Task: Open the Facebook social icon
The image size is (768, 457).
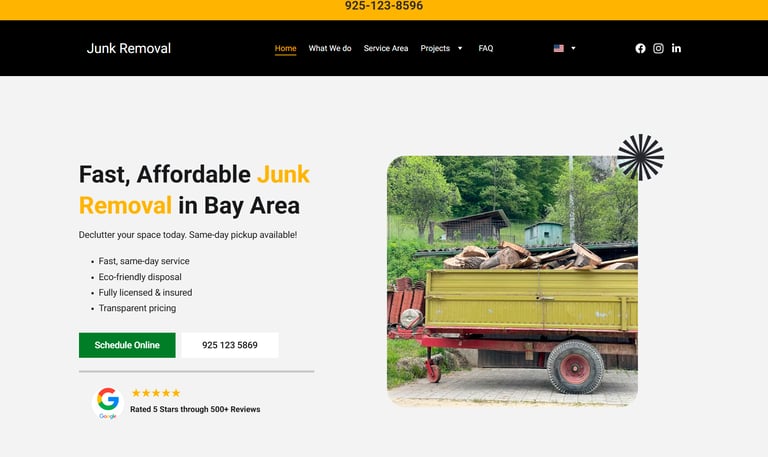Action: click(640, 48)
